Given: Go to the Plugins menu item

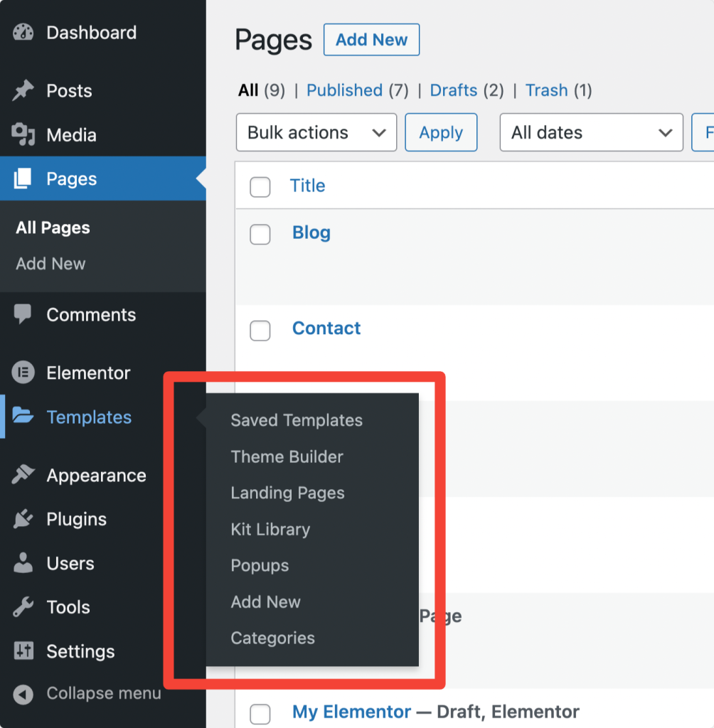Looking at the screenshot, I should point(77,519).
